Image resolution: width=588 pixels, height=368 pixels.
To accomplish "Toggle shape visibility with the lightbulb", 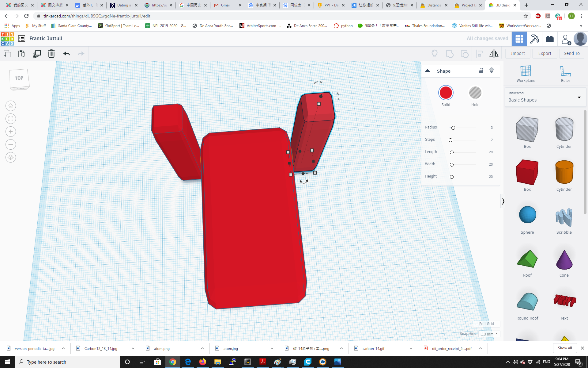I will coord(492,71).
